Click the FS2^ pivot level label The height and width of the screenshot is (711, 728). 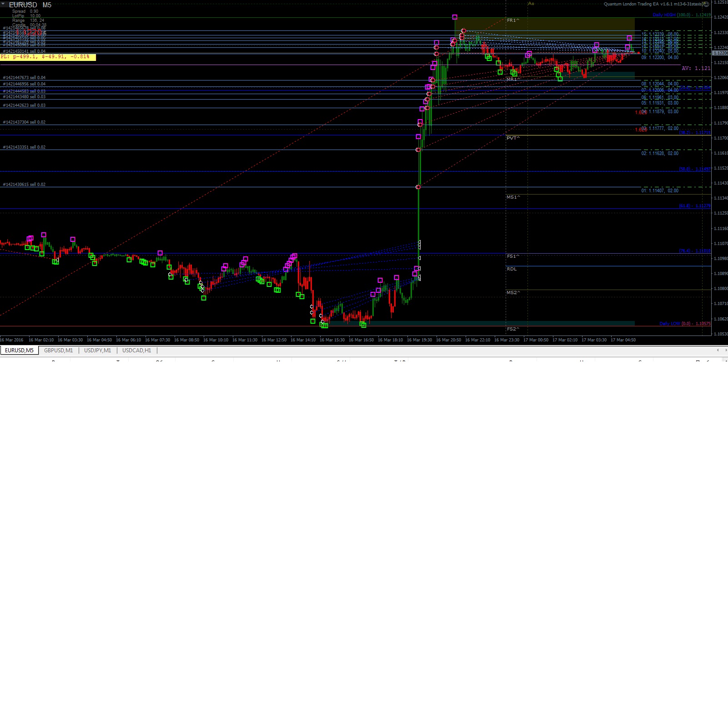pyautogui.click(x=513, y=329)
